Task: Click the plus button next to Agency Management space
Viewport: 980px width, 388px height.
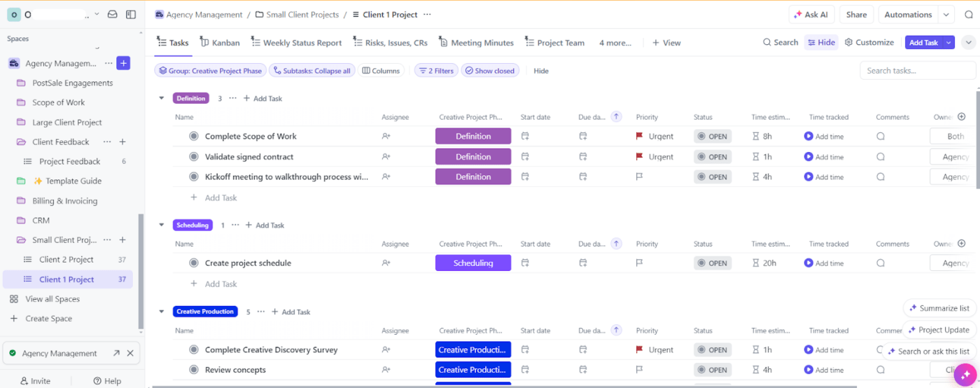Action: point(123,63)
